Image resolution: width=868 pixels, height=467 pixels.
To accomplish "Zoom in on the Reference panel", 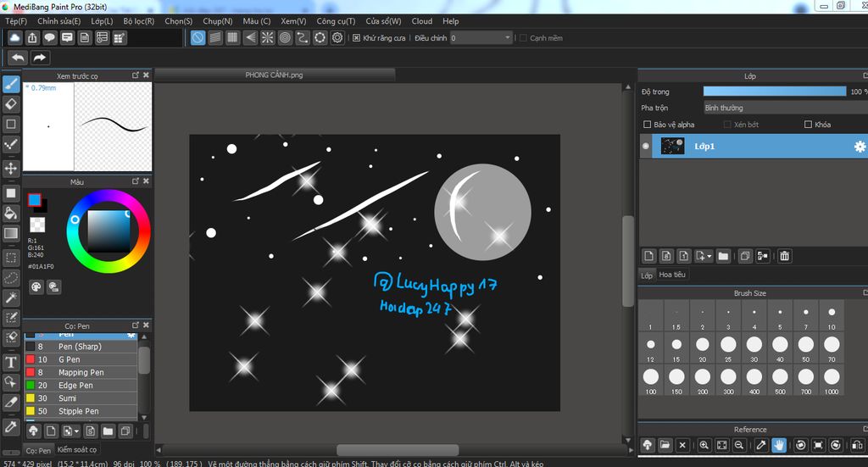I will 704,445.
